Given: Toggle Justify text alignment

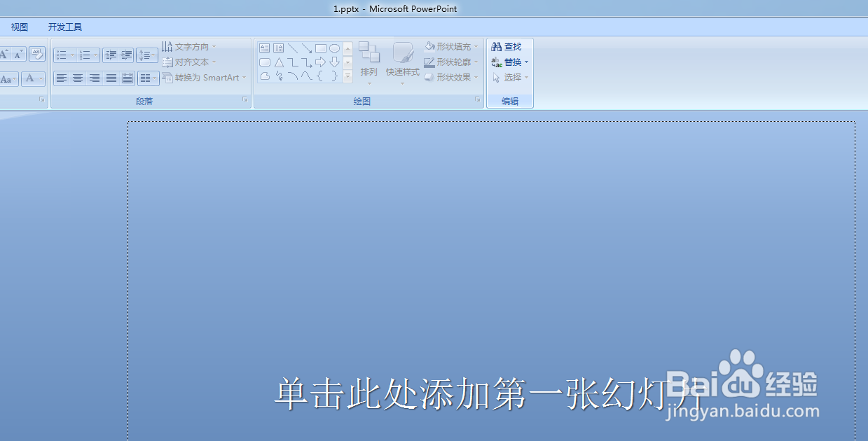Looking at the screenshot, I should coord(111,78).
